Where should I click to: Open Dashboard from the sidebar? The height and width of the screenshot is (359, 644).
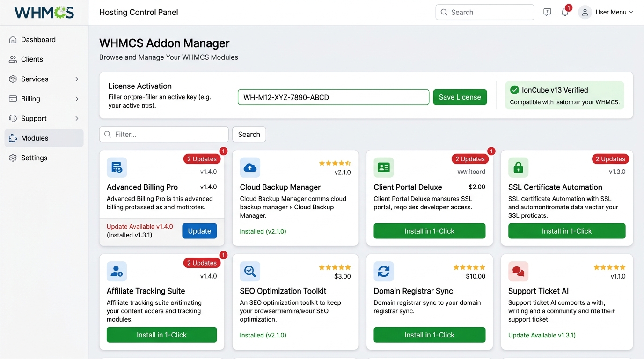click(x=44, y=40)
